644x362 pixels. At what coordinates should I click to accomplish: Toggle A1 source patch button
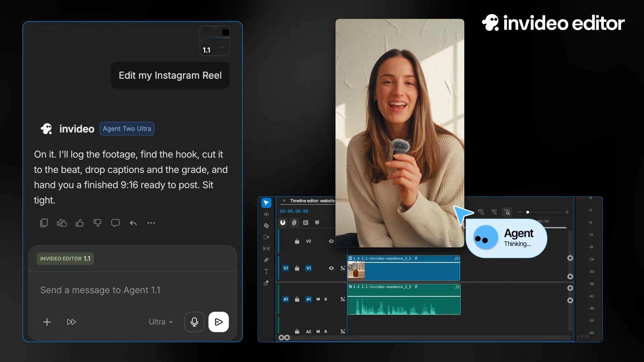(x=286, y=299)
